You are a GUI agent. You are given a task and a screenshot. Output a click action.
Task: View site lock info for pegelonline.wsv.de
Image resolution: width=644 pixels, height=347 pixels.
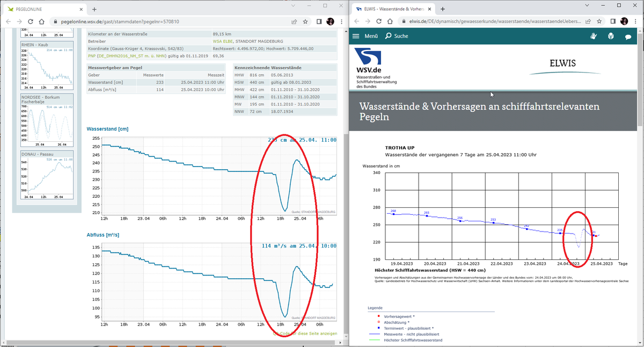tap(55, 21)
